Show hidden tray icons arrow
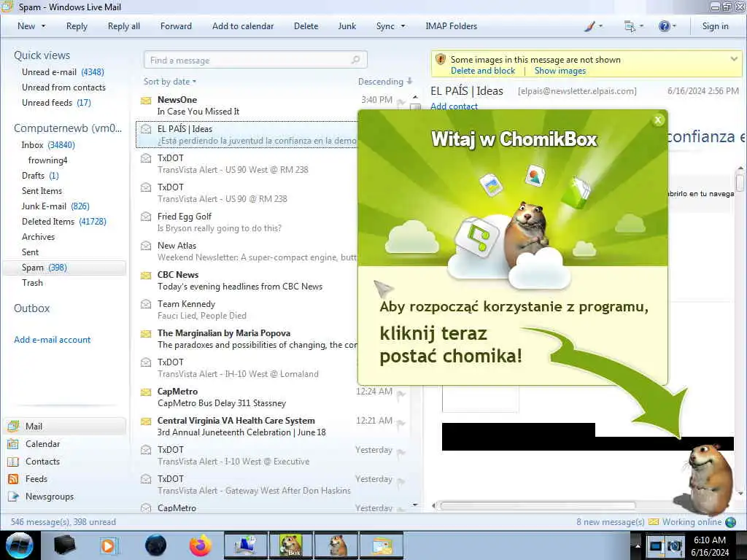 638,545
